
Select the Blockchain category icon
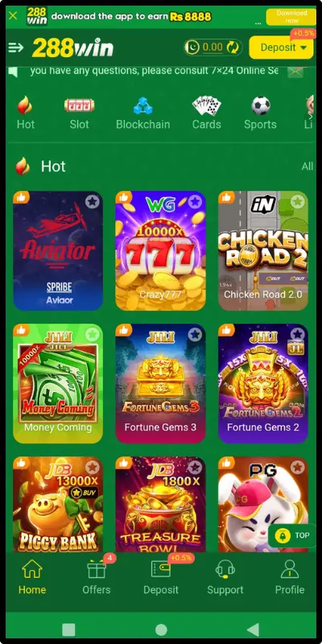143,105
